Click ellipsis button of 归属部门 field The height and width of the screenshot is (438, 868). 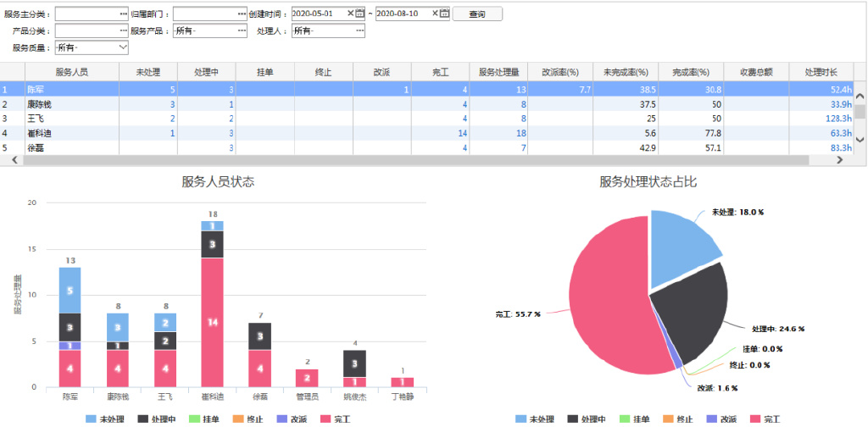pyautogui.click(x=242, y=14)
